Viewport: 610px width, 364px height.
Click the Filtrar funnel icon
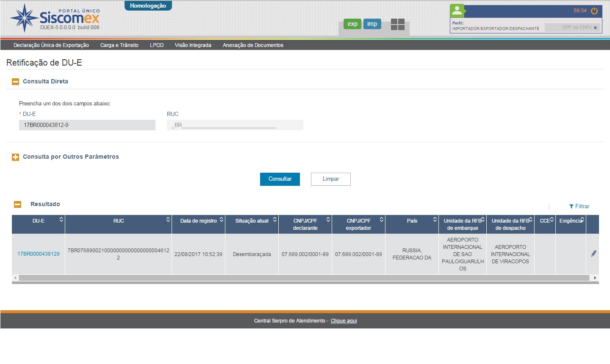(x=571, y=207)
